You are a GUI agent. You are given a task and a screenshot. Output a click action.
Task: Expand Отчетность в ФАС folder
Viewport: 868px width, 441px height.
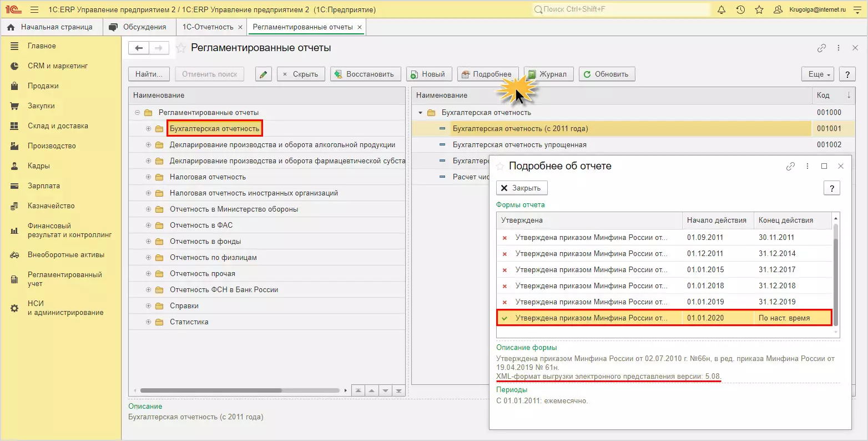coord(148,225)
